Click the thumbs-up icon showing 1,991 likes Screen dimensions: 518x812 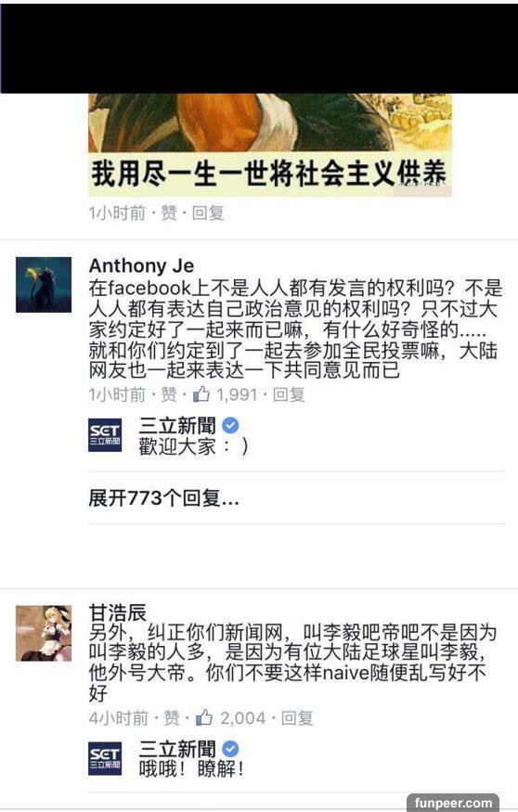[201, 394]
